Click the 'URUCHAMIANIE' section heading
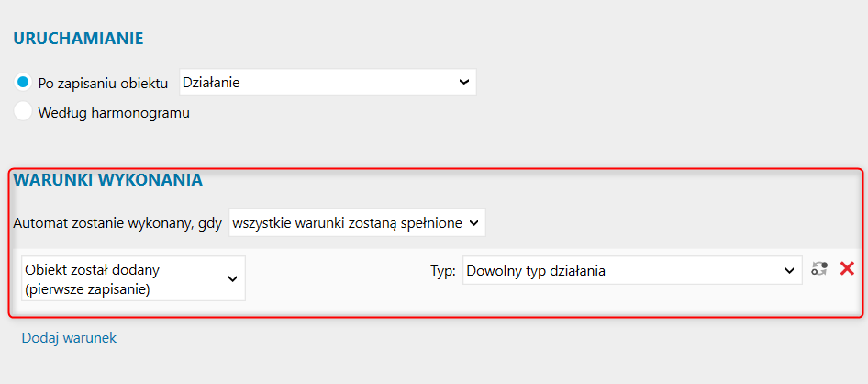The height and width of the screenshot is (384, 868). pyautogui.click(x=78, y=39)
